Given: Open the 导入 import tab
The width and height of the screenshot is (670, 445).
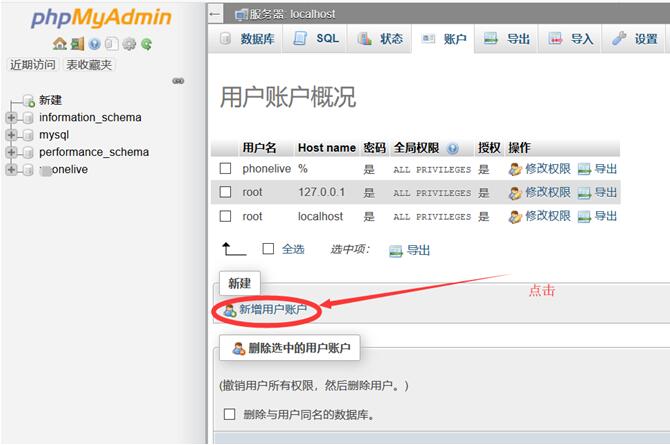Looking at the screenshot, I should pyautogui.click(x=570, y=39).
